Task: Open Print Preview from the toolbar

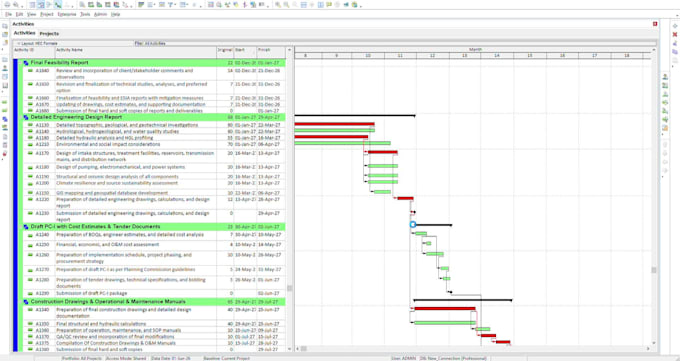Action: pyautogui.click(x=16, y=5)
